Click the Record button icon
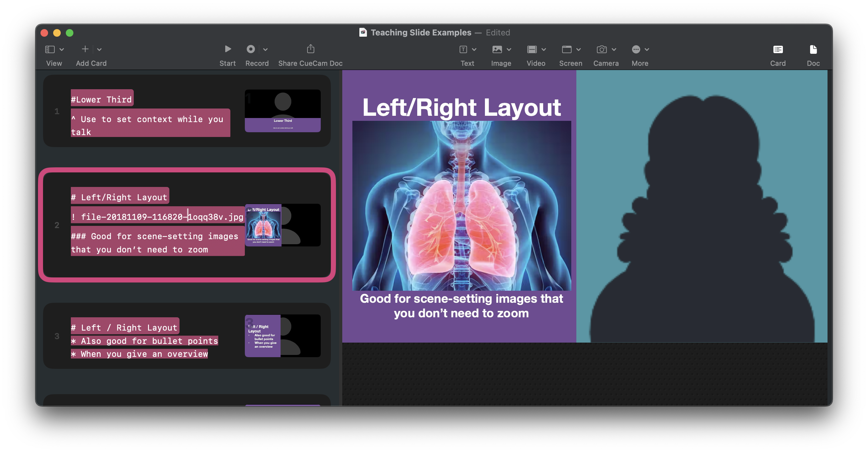 click(x=251, y=49)
